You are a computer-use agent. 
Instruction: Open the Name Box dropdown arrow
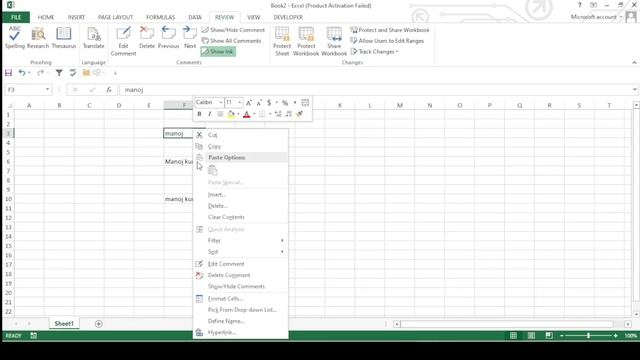tap(47, 89)
